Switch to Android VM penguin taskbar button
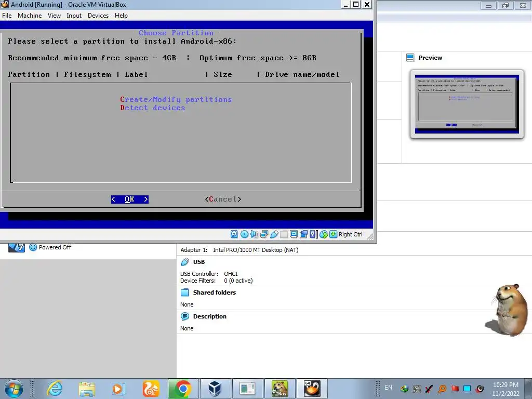Image resolution: width=532 pixels, height=399 pixels. point(312,389)
